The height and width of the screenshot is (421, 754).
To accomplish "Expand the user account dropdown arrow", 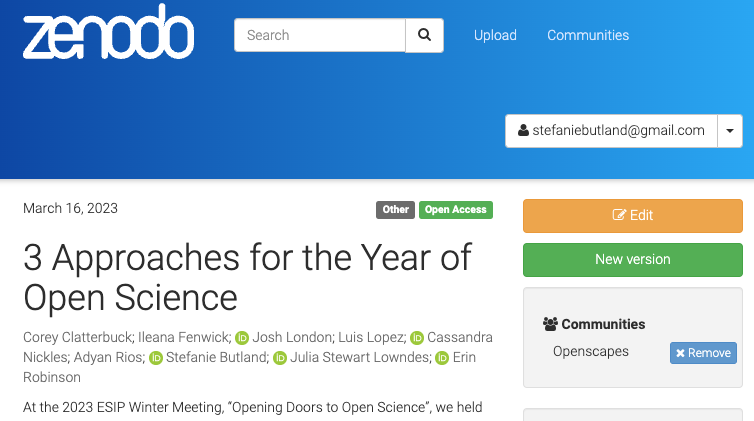I will coord(730,131).
